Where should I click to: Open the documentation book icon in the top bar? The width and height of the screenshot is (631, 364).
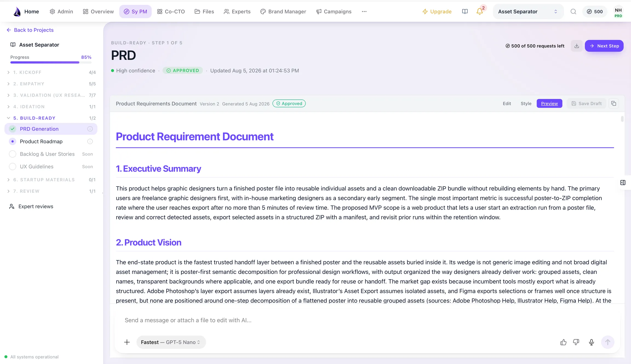click(x=465, y=12)
